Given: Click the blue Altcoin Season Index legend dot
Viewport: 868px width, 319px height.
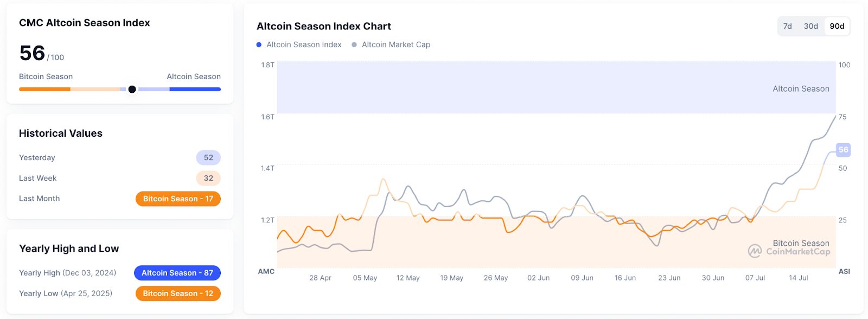Looking at the screenshot, I should point(258,44).
